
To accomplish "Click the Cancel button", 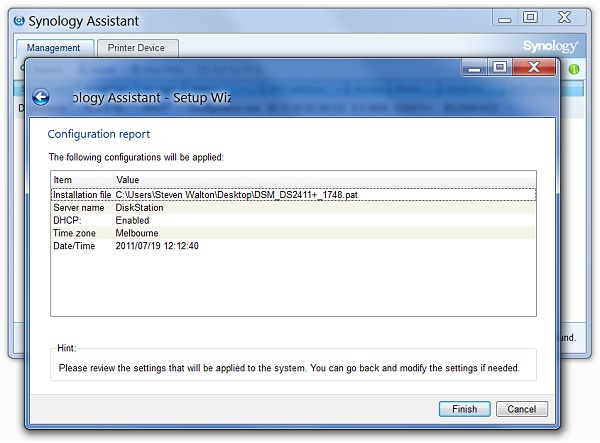I will [522, 409].
